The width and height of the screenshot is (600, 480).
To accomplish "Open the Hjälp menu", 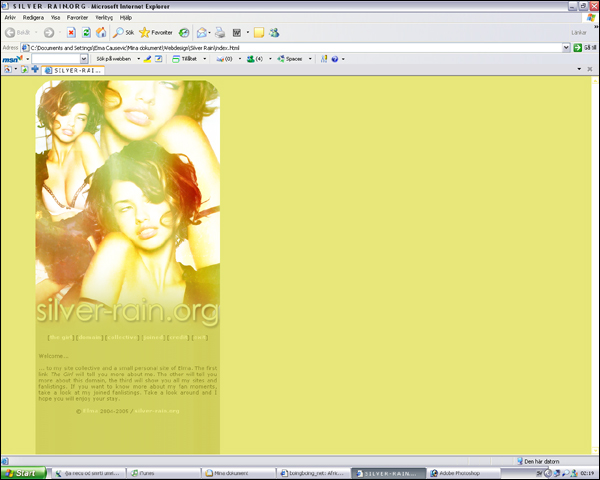I will (126, 18).
